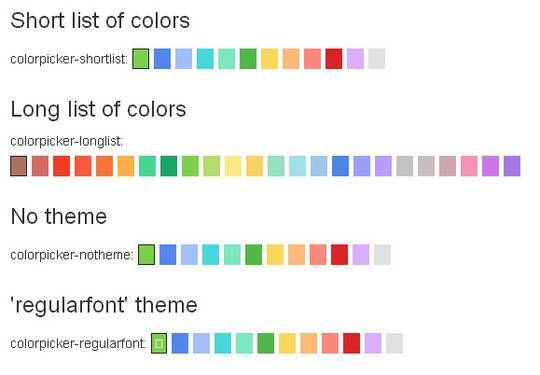This screenshot has width=540, height=375.
Task: Choose the pink swatch in colorpicker-longlist
Action: (469, 166)
